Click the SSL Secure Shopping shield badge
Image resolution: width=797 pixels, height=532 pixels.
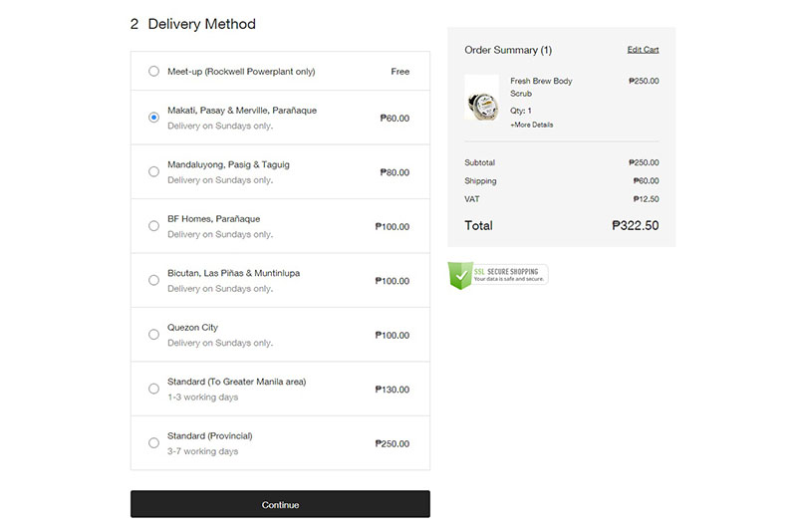497,275
